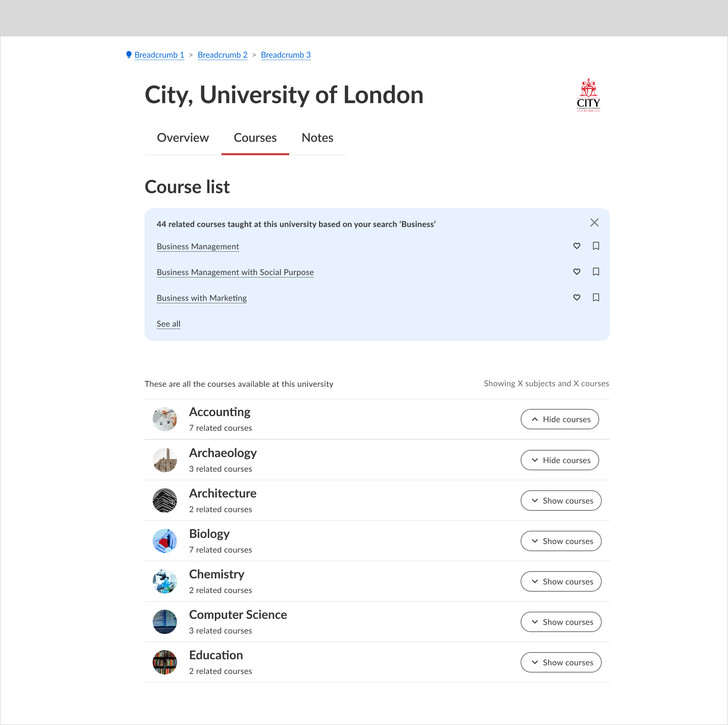Click the Archaeology subject thumbnail
Viewport: 728px width, 725px height.
pos(165,460)
